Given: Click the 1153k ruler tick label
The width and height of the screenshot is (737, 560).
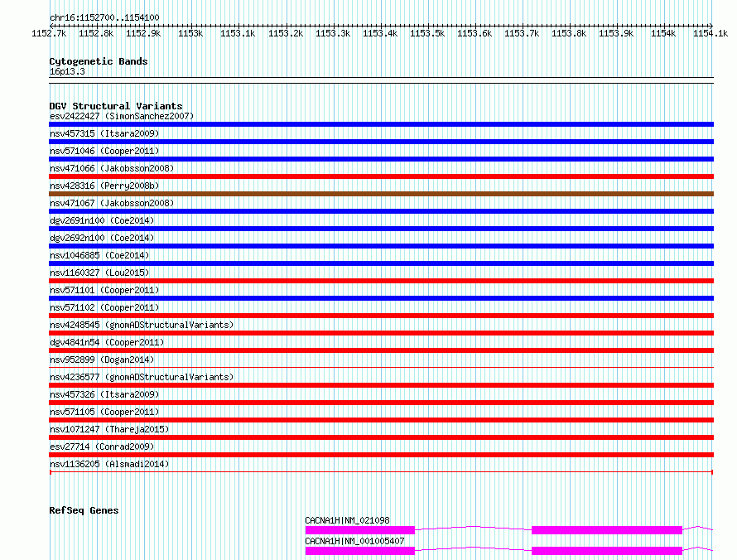Looking at the screenshot, I should pos(190,33).
